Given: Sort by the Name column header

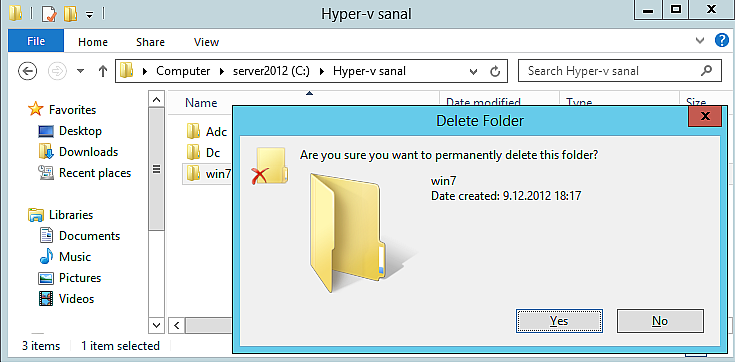Looking at the screenshot, I should (201, 103).
